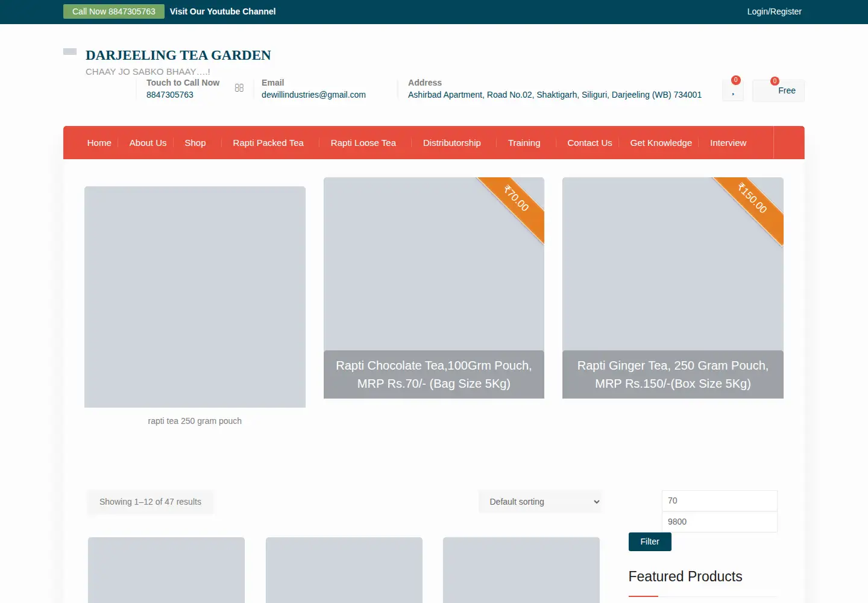Open Get Knowledge menu item

(661, 143)
